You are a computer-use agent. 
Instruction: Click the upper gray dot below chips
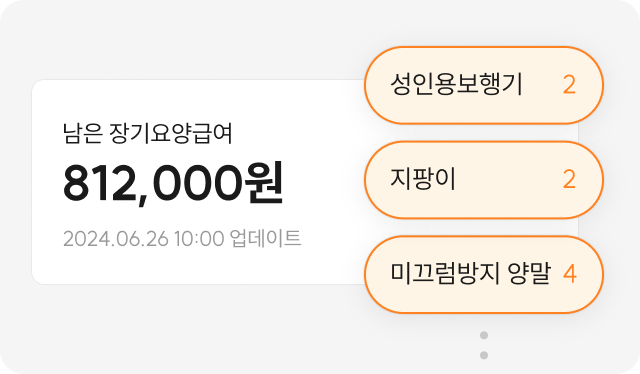(484, 335)
